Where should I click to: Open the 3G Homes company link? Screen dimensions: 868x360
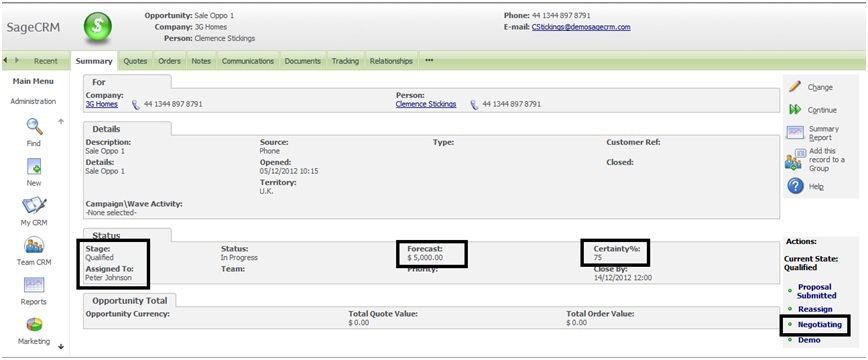pyautogui.click(x=102, y=104)
